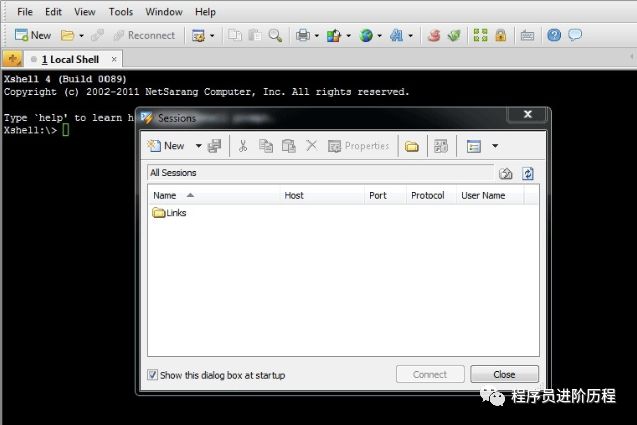Click New in the main Xshell toolbar
Screen dimensions: 637x425
coord(33,35)
